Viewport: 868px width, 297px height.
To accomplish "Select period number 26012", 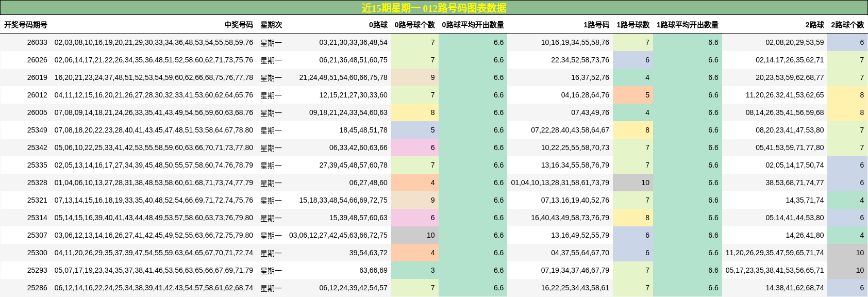I will coord(37,95).
